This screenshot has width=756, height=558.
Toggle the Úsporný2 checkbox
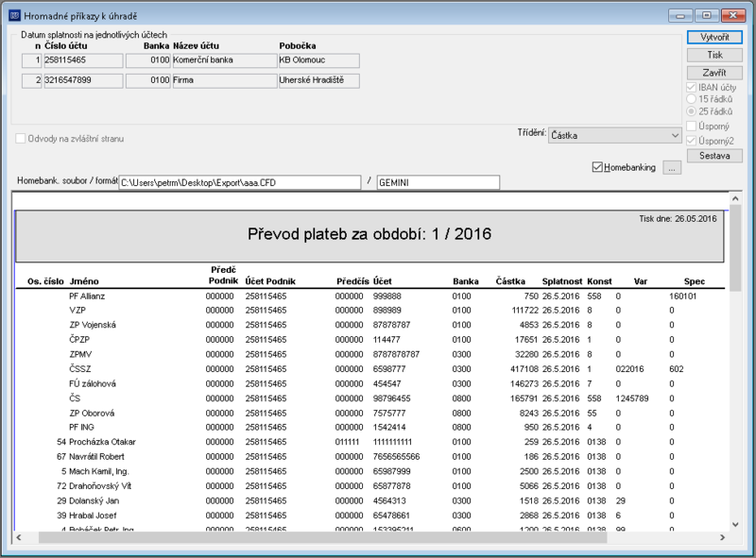(x=692, y=141)
